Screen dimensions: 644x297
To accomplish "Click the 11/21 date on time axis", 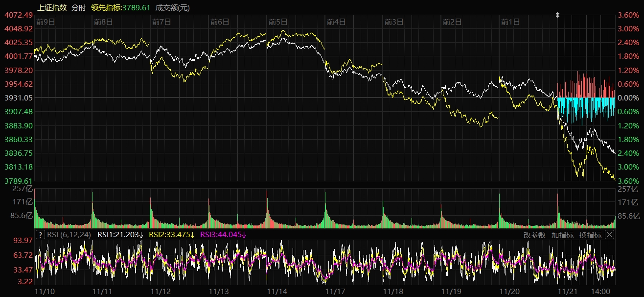I will [568, 291].
